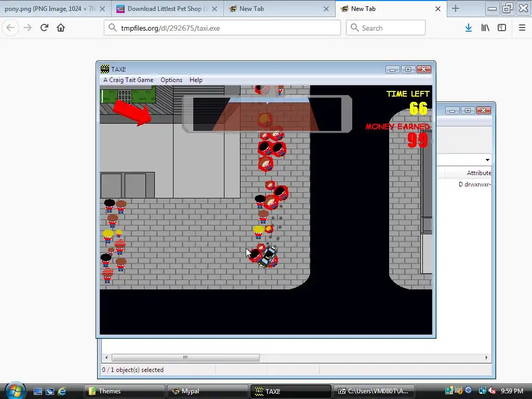This screenshot has width=532, height=399.
Task: Click the scrollbar right arrow in file manager
Action: click(486, 357)
